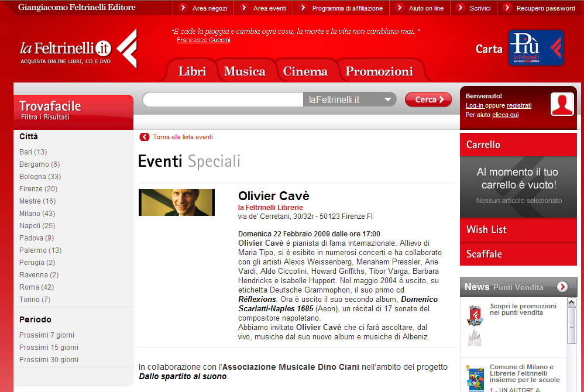The height and width of the screenshot is (392, 584).
Task: Open Aiuto on line
Action: [426, 8]
